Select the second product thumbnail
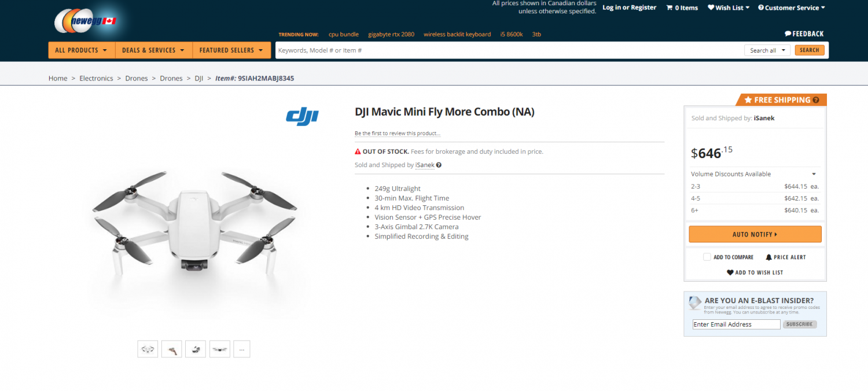The height and width of the screenshot is (391, 868). coord(172,349)
